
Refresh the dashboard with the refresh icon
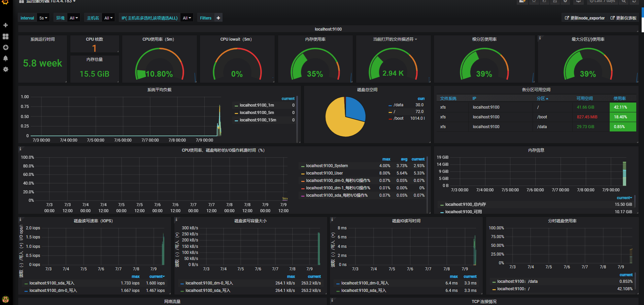[634, 2]
